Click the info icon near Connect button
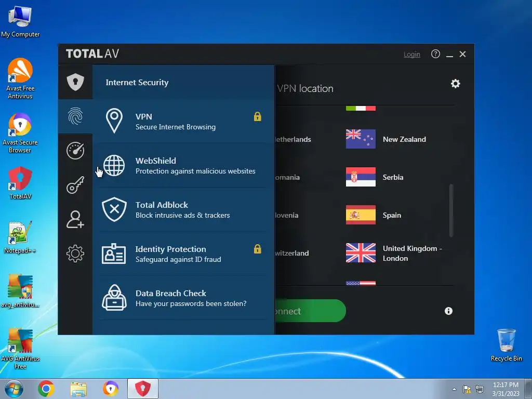Image resolution: width=532 pixels, height=399 pixels. click(x=448, y=311)
